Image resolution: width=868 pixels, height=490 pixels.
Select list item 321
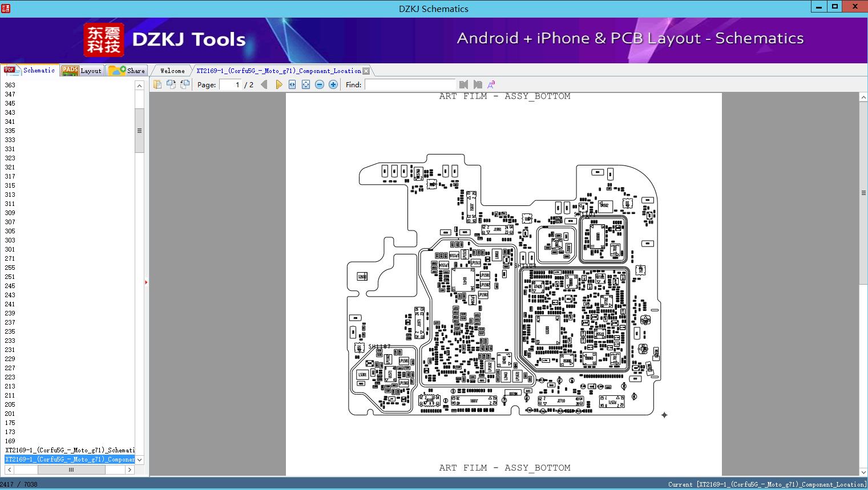click(x=10, y=167)
